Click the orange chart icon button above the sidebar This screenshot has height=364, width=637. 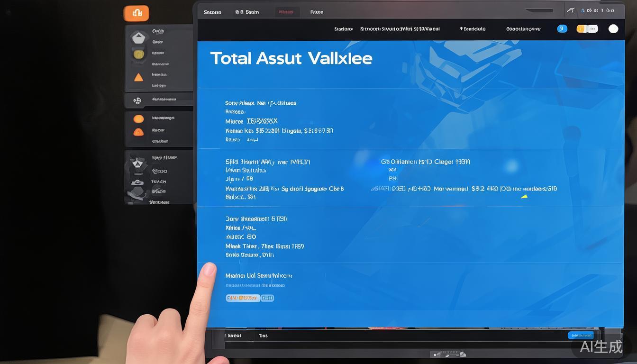(x=136, y=13)
